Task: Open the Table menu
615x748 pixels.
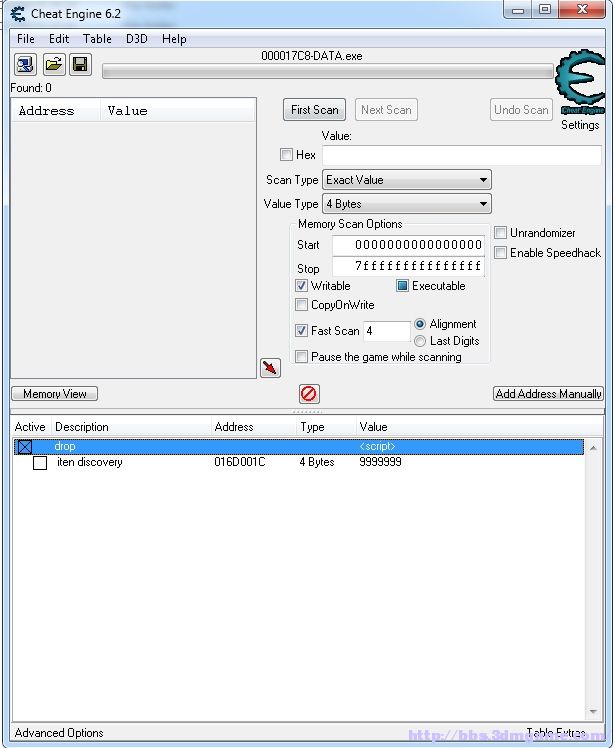Action: click(97, 39)
